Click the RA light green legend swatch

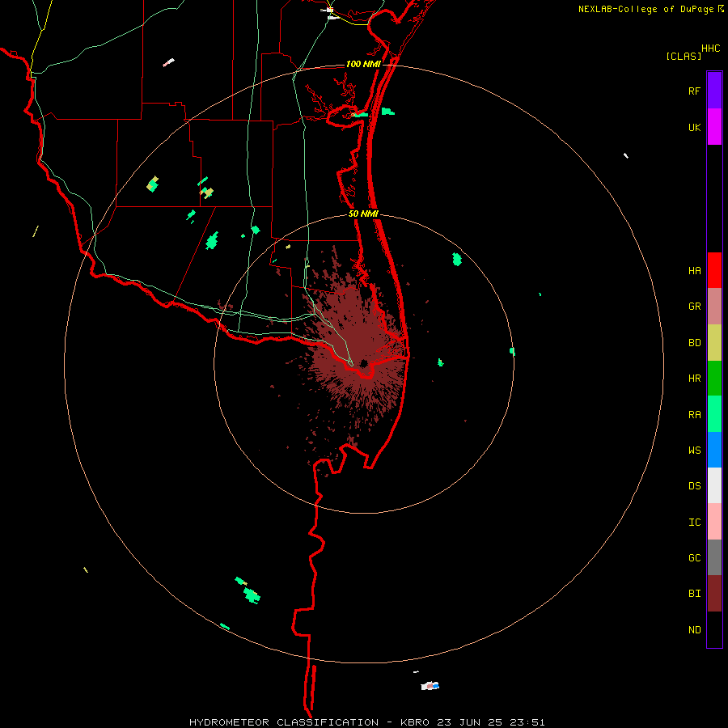714,414
